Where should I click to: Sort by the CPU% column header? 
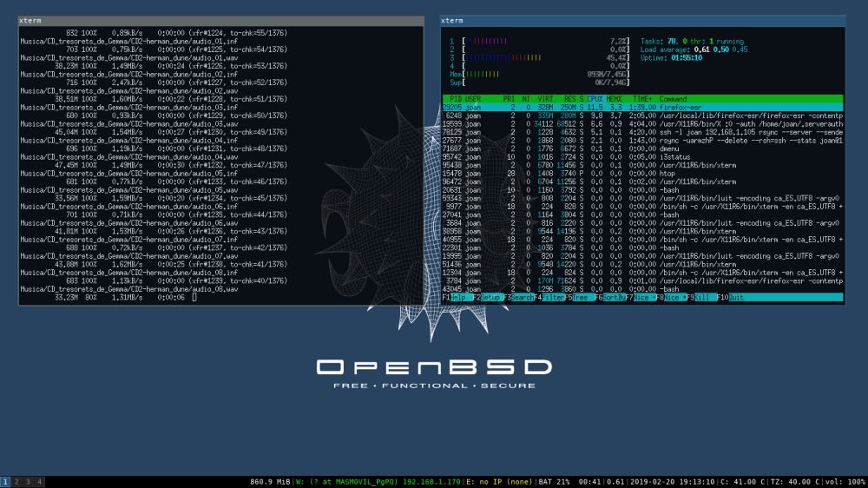tap(595, 99)
